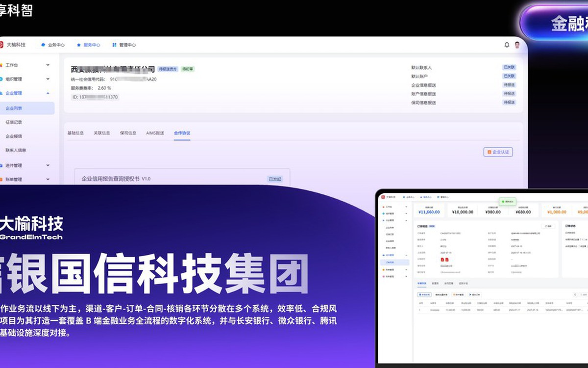Viewport: 588px width, 368px height.
Task: Switch to 管理中心 in top navigation
Action: click(124, 45)
